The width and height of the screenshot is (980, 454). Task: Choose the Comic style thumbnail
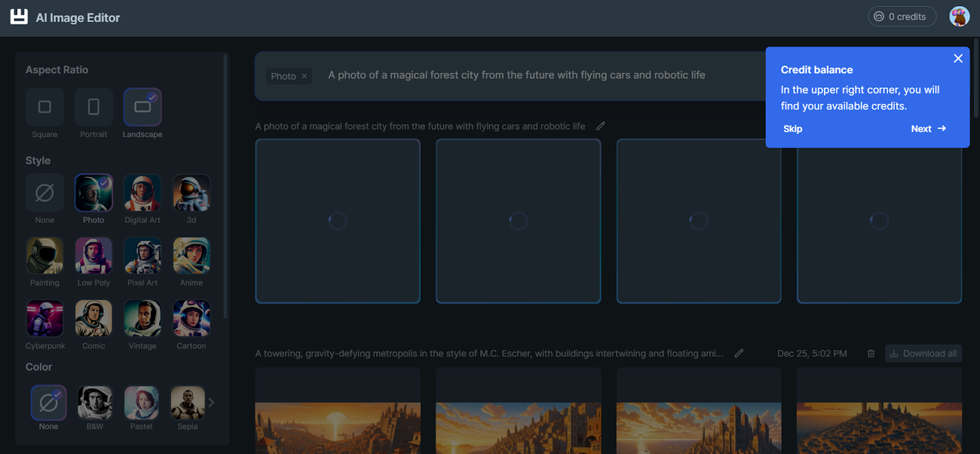[x=93, y=318]
